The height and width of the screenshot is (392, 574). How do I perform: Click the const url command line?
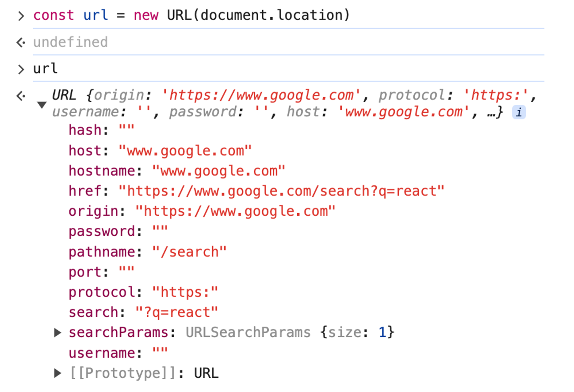[x=191, y=15]
